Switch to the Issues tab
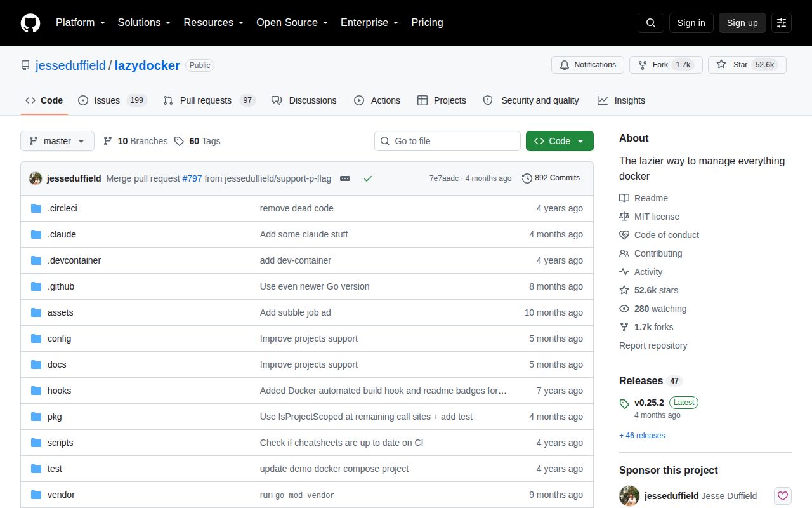The width and height of the screenshot is (812, 508). tap(112, 100)
